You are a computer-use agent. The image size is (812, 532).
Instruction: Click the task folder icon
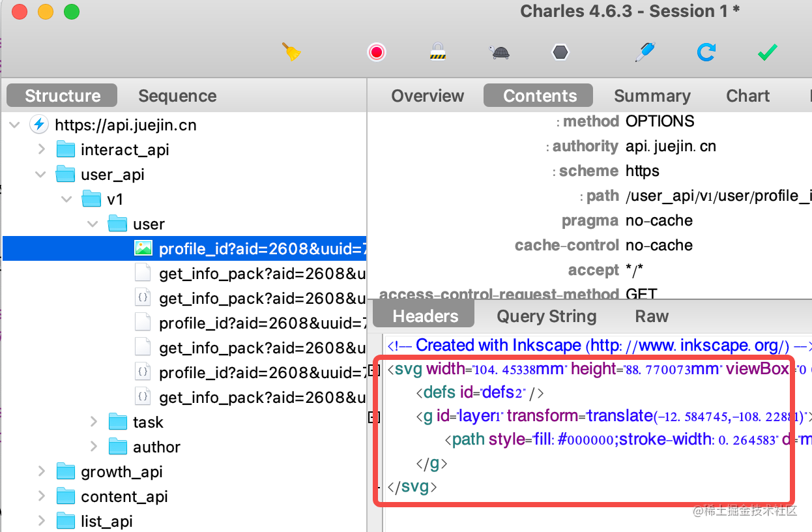pos(118,422)
